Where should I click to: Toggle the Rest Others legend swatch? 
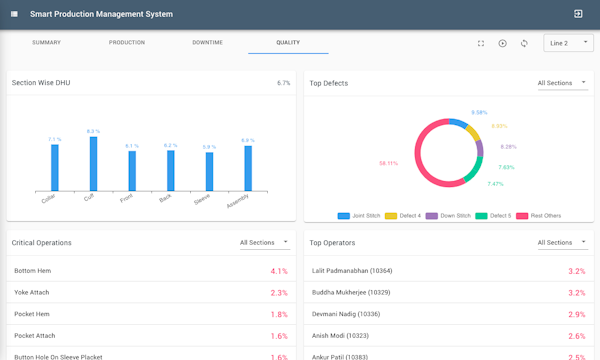(522, 216)
